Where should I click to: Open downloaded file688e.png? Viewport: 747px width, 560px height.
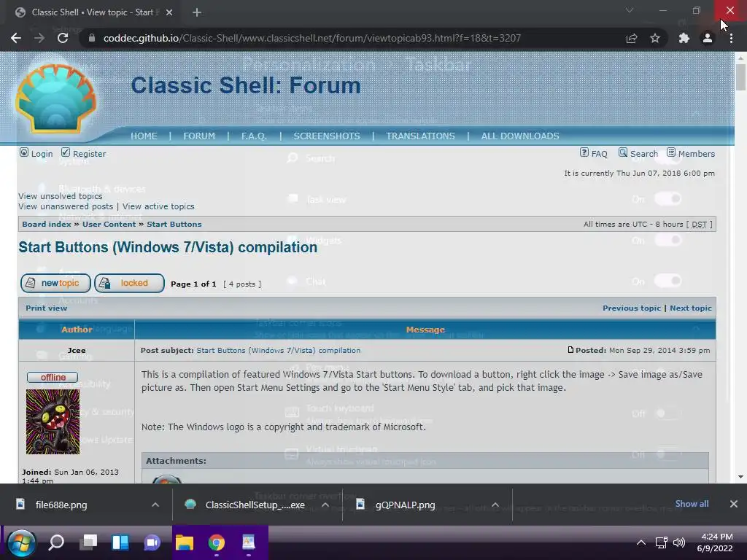coord(61,505)
